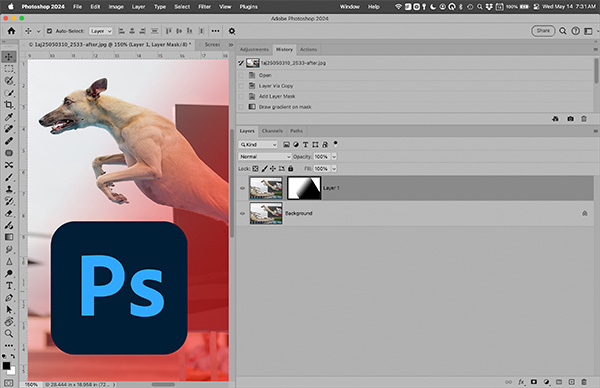Toggle filter for type layers

(305, 144)
